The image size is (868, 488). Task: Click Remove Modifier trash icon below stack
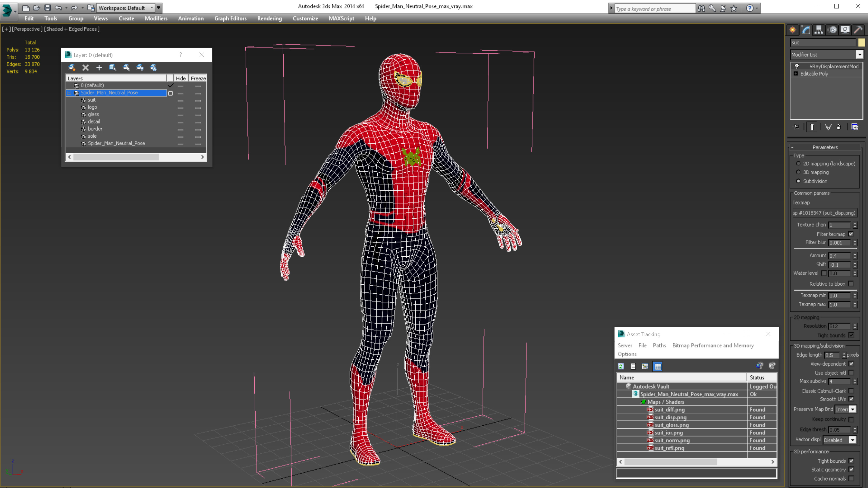coord(839,127)
